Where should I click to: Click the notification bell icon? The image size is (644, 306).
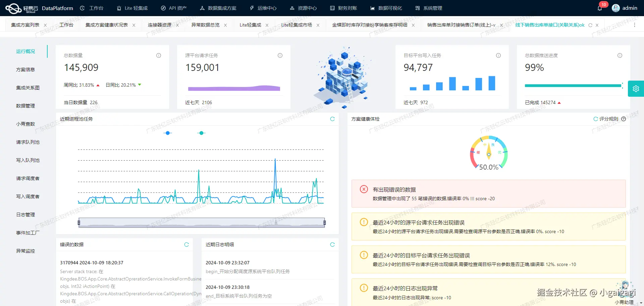tap(600, 8)
